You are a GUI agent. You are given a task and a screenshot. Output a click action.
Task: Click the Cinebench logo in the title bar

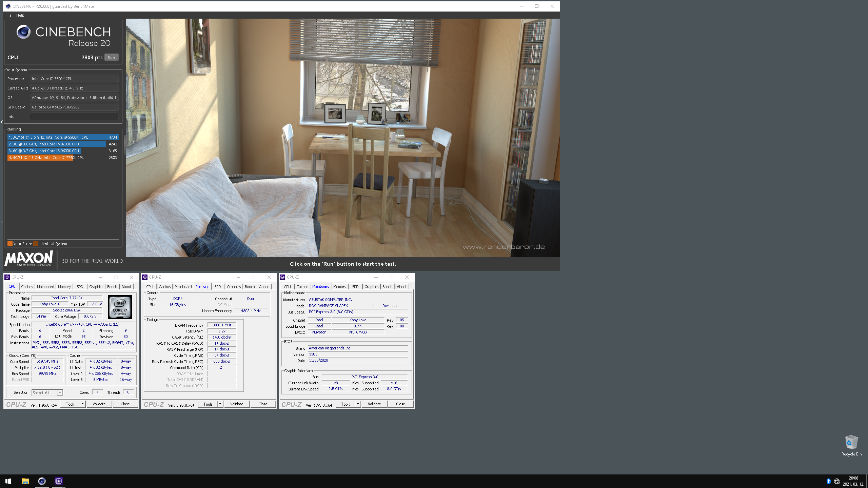point(8,6)
